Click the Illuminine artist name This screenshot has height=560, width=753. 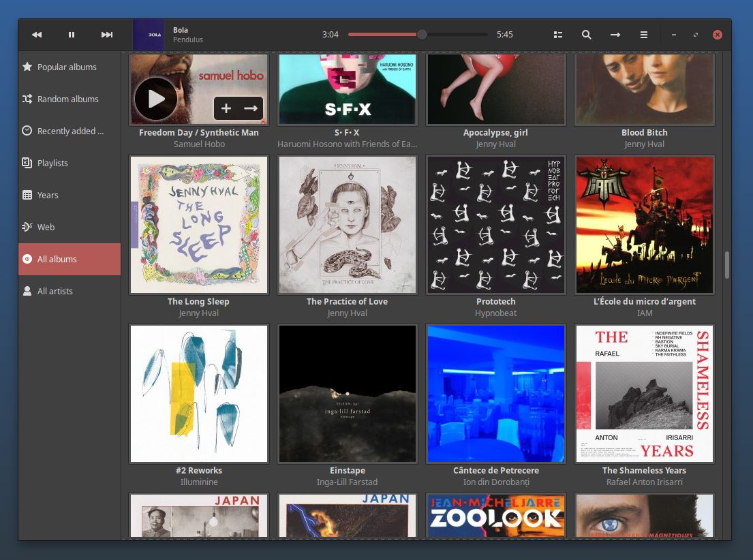(x=199, y=482)
